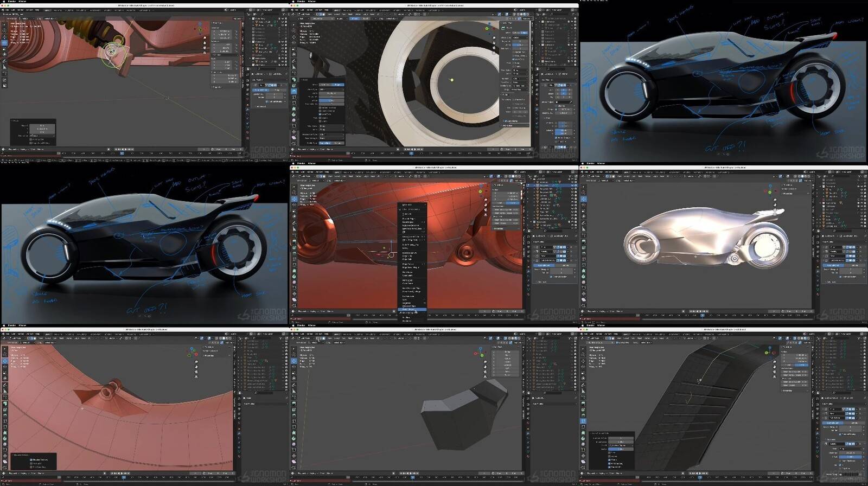
Task: Enable the Flipped checkbox in the Loop Cut panel
Action: pyautogui.click(x=609, y=456)
